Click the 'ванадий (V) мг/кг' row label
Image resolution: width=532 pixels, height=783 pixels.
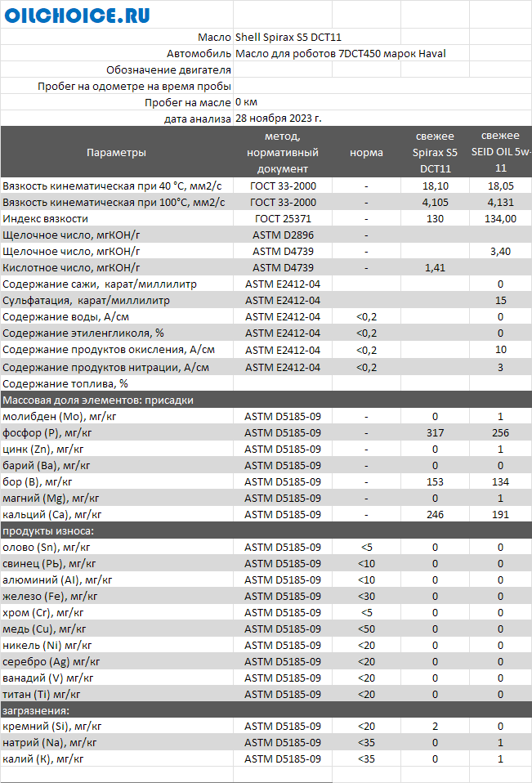48,678
